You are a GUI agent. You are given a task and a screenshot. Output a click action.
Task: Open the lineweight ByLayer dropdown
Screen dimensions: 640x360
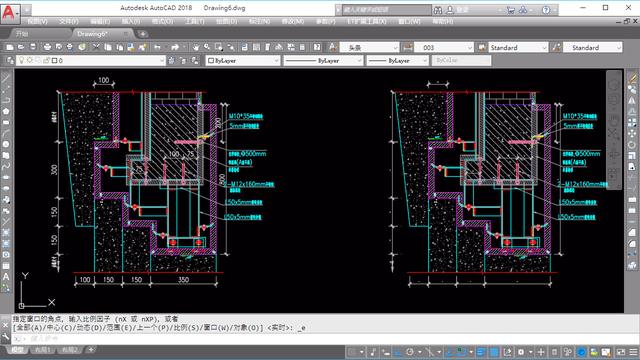click(398, 60)
